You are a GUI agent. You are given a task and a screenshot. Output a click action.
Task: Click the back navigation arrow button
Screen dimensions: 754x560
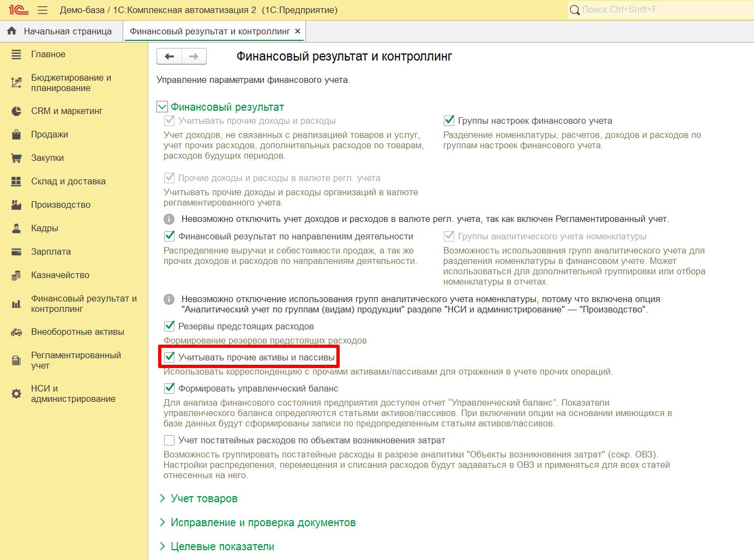(170, 56)
